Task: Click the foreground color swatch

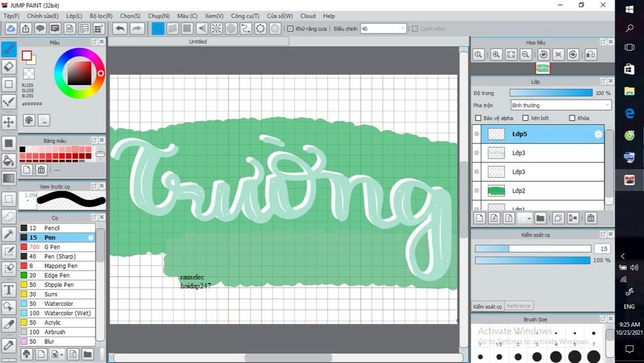Action: [x=27, y=55]
